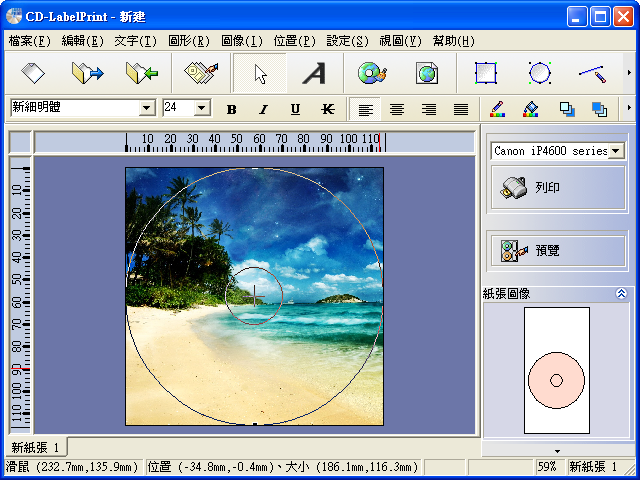The image size is (640, 480).
Task: Open the 文字(T) menu
Action: (136, 41)
